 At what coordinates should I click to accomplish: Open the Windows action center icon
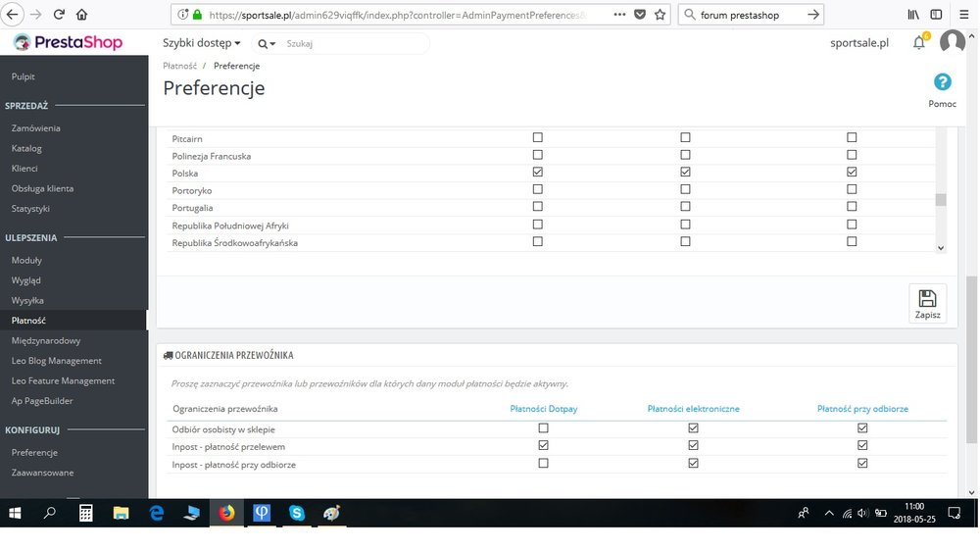[x=955, y=514]
